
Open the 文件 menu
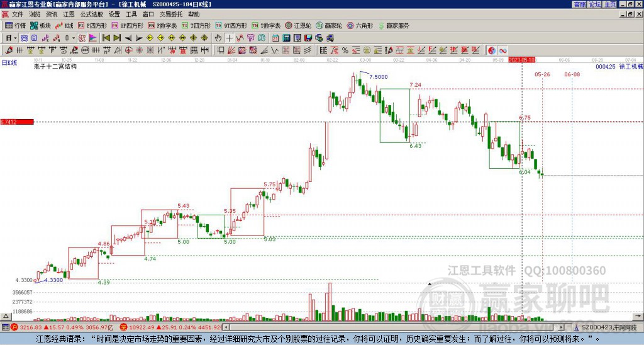[18, 14]
